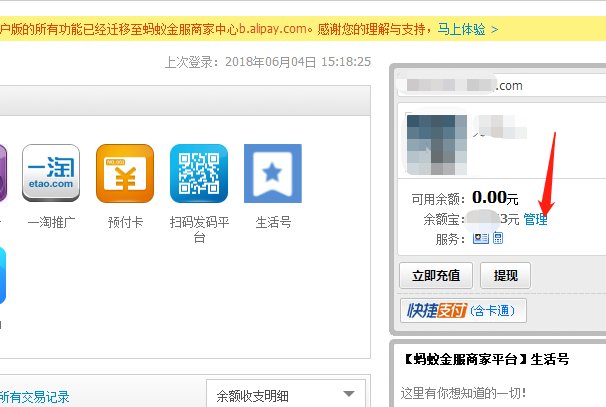Screen dimensions: 606x407
Task: Click 【蚂蚁金服商家平台】生活号 heading
Action: click(x=485, y=359)
